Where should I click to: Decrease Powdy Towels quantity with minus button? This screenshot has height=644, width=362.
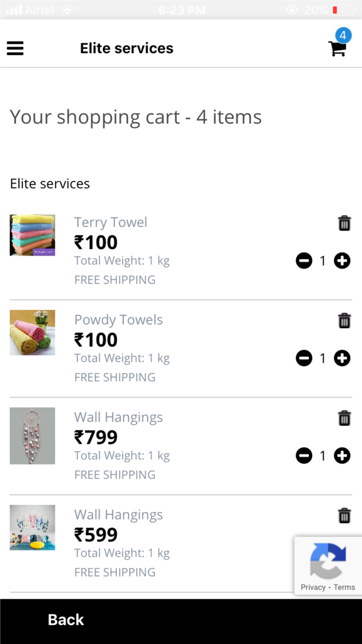click(x=305, y=358)
